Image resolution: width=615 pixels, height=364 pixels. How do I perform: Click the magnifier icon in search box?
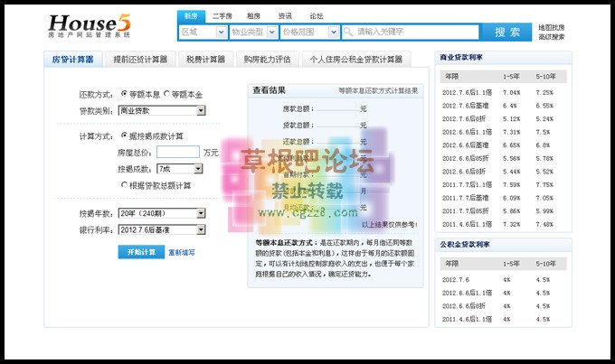tap(348, 32)
